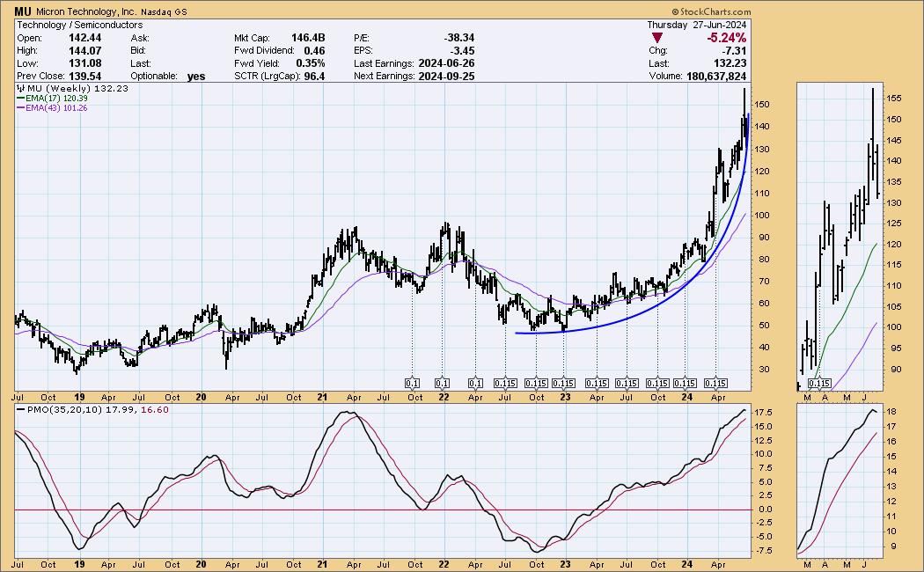Image resolution: width=924 pixels, height=572 pixels.
Task: Click the 155 price label on the side panel
Action: 894,99
